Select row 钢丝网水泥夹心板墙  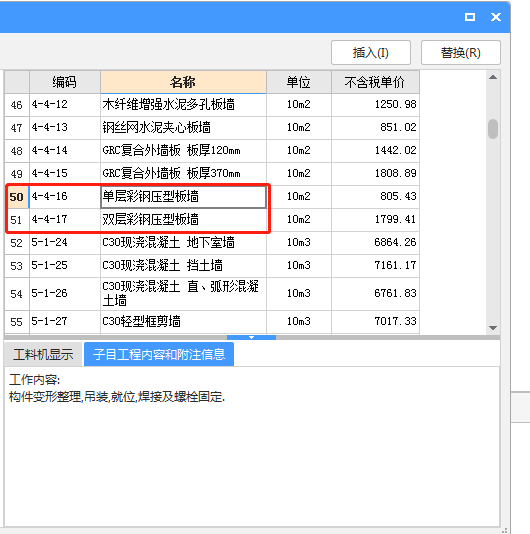(212, 128)
